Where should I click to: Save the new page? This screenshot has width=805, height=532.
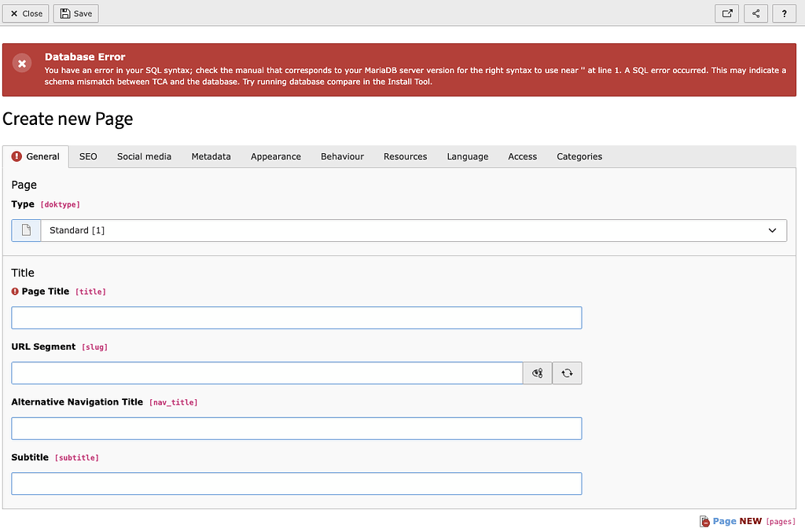click(75, 13)
